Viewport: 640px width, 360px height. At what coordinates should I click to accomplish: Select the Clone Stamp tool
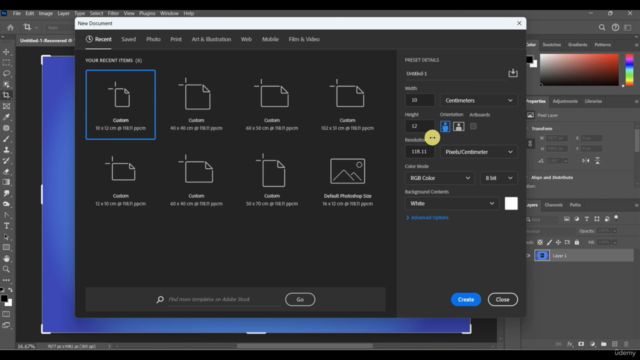point(7,150)
